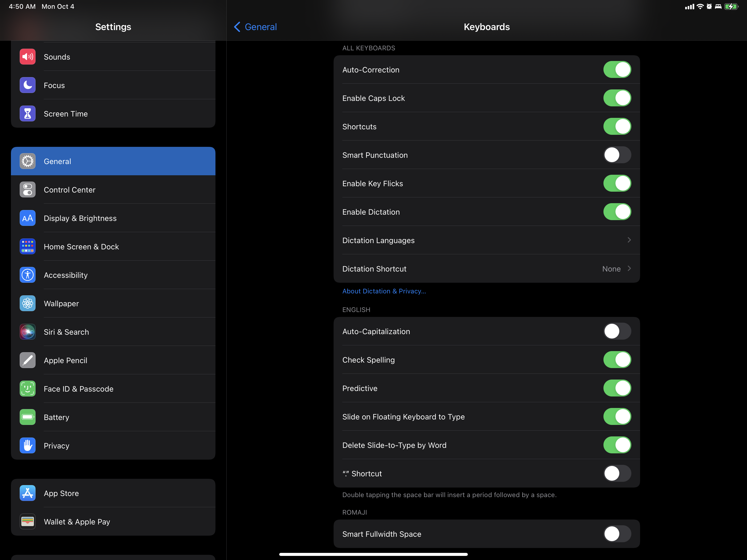Open the Dictation Shortcut options
Image resolution: width=747 pixels, height=560 pixels.
(486, 269)
